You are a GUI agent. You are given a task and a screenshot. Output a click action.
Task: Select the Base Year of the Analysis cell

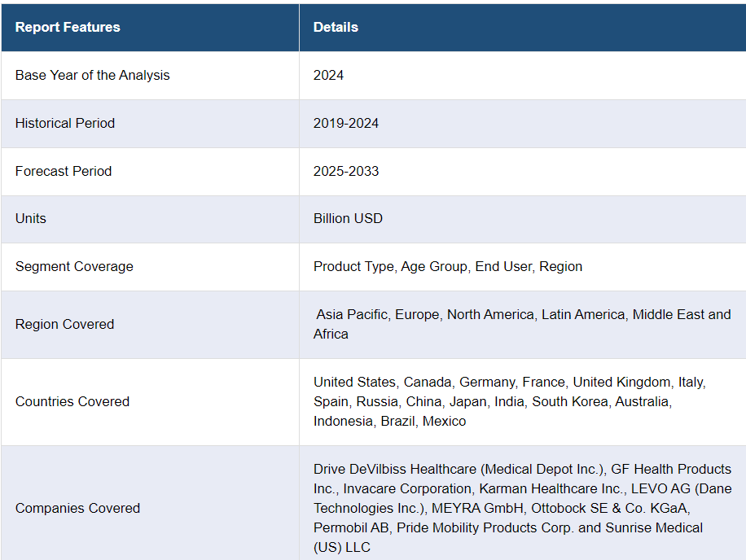pyautogui.click(x=93, y=76)
